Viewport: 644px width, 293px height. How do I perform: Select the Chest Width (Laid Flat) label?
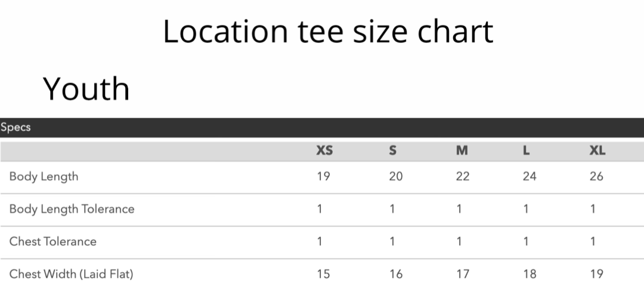71,275
